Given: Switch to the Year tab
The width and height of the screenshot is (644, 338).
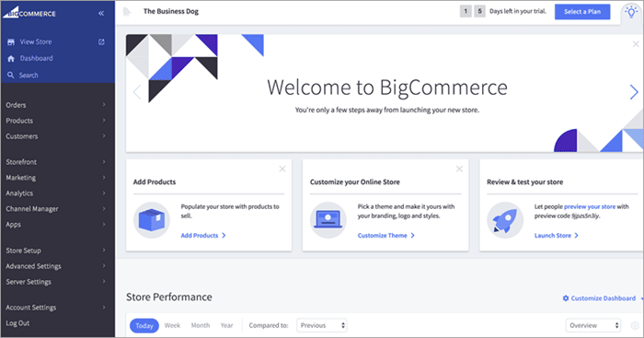Looking at the screenshot, I should click(226, 325).
